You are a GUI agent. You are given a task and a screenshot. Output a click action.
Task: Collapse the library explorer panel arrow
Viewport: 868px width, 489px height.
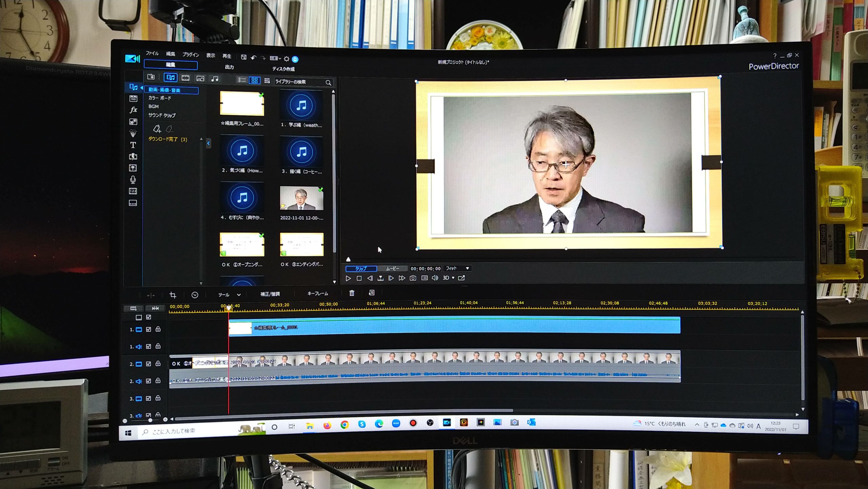(209, 143)
